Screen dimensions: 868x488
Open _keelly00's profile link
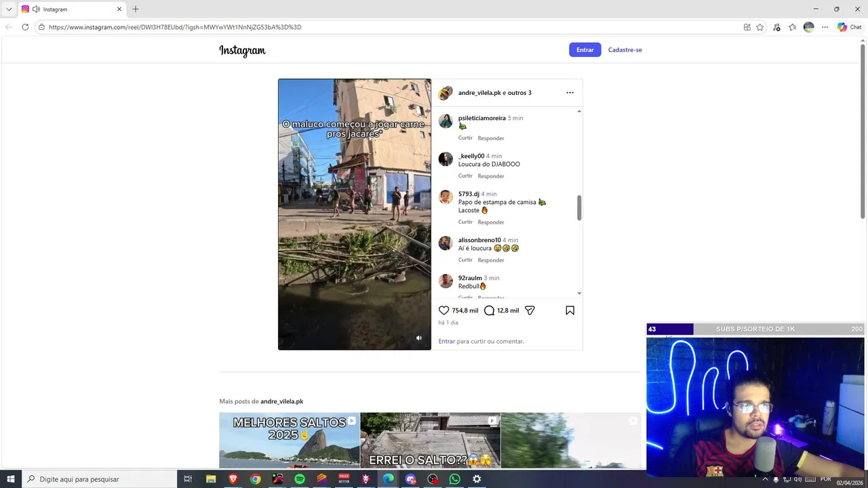(471, 156)
